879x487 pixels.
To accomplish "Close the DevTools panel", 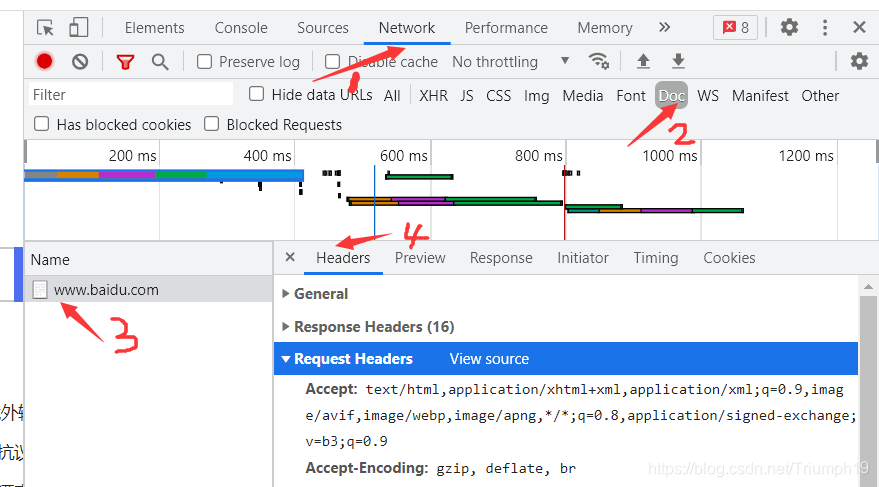I will (859, 27).
